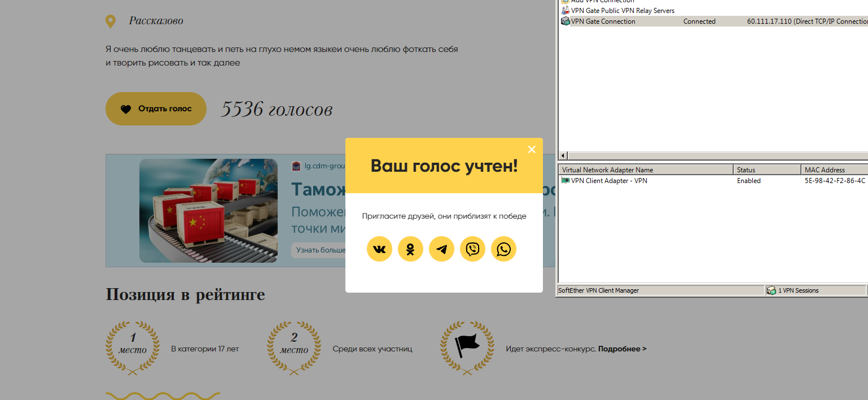The height and width of the screenshot is (400, 868).
Task: Open the "Подробнее >" express contest link
Action: pyautogui.click(x=622, y=349)
